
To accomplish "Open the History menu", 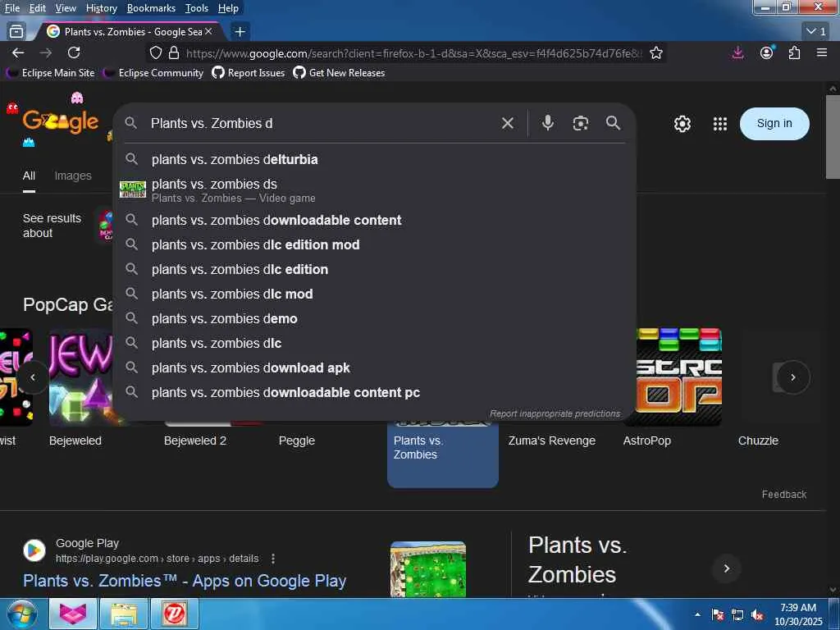I will [101, 8].
